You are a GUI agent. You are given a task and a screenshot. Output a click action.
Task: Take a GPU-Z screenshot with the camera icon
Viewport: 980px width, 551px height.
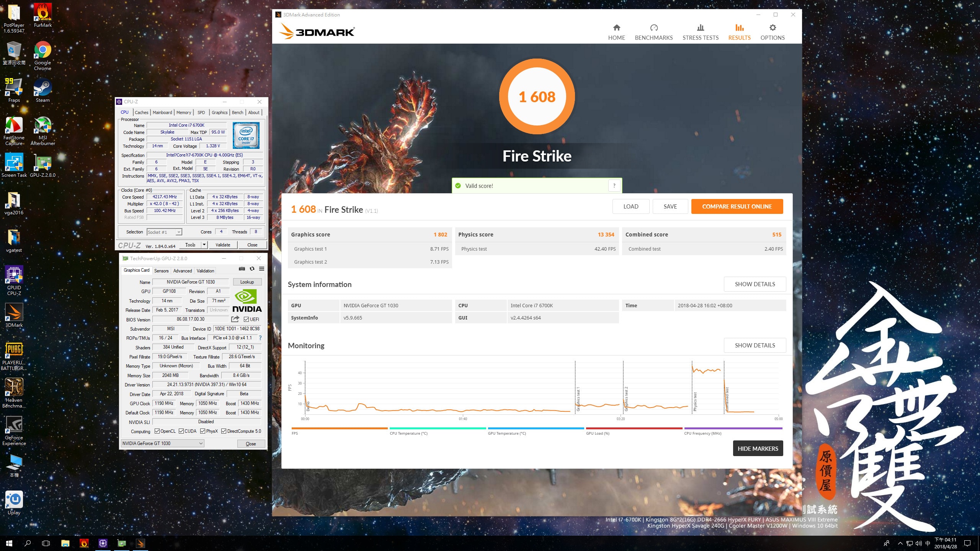coord(242,269)
